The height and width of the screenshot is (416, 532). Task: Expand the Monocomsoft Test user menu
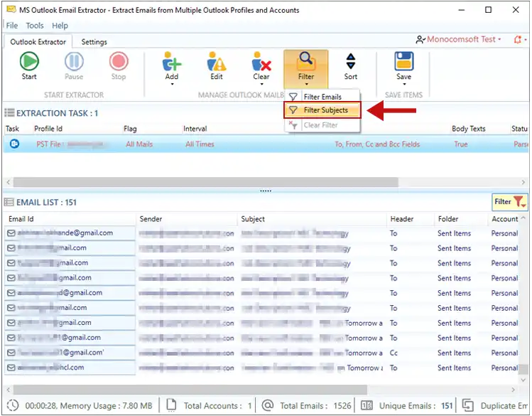pyautogui.click(x=459, y=39)
